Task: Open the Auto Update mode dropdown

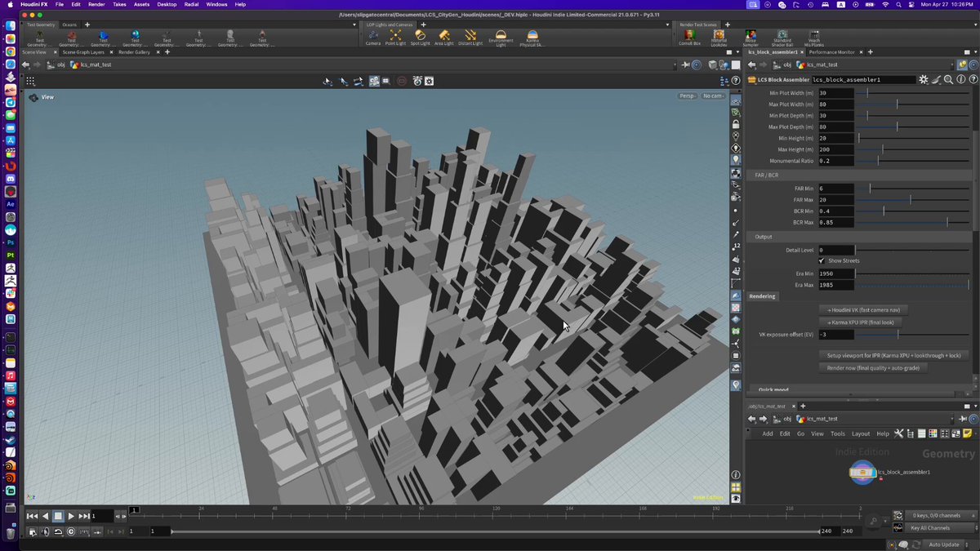Action: coord(944,544)
